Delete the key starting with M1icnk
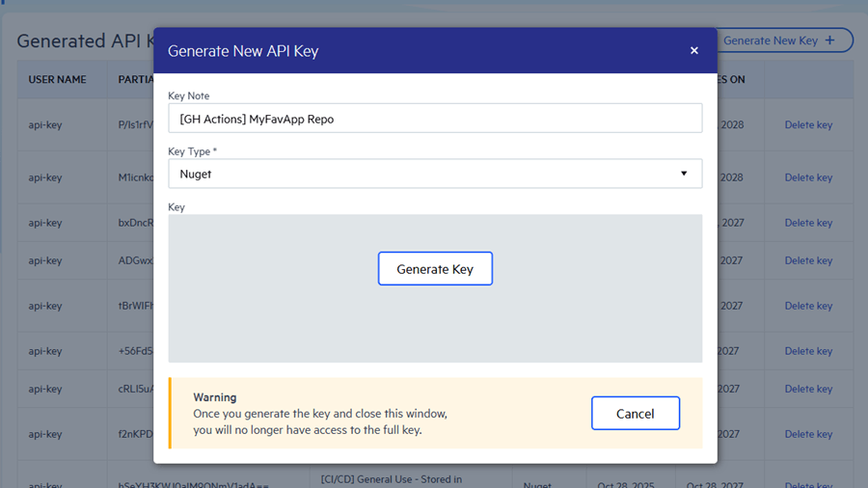Screen dimensions: 868x488 (807, 177)
